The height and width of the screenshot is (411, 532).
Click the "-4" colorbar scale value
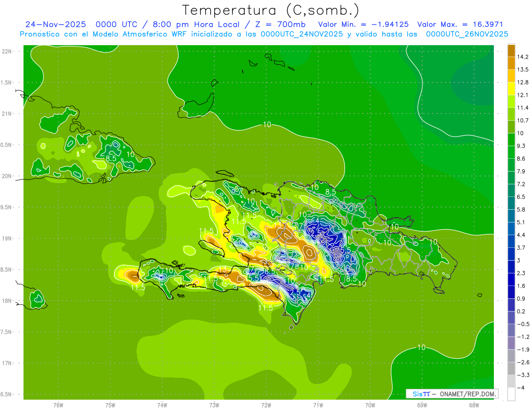(520, 388)
